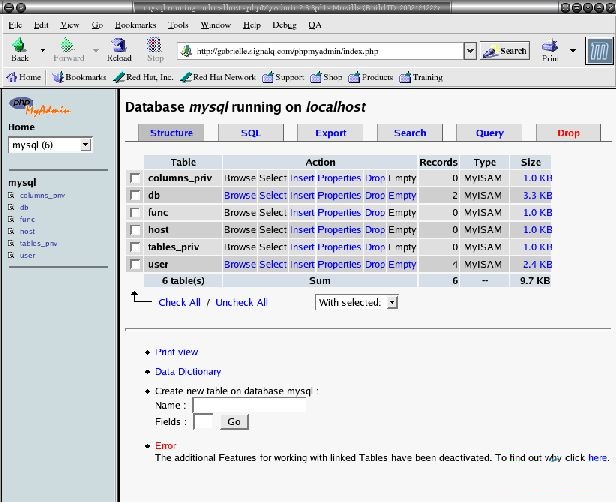Screen dimensions: 616x502
Task: Click the Home bookmark toolbar icon
Action: click(x=23, y=77)
